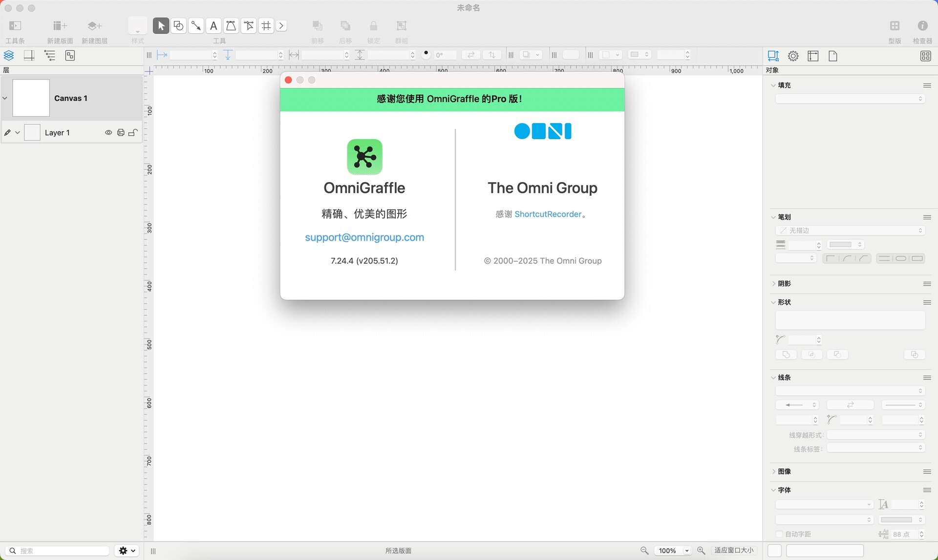Image resolution: width=938 pixels, height=560 pixels.
Task: Toggle Layer 1 print setting
Action: point(121,132)
